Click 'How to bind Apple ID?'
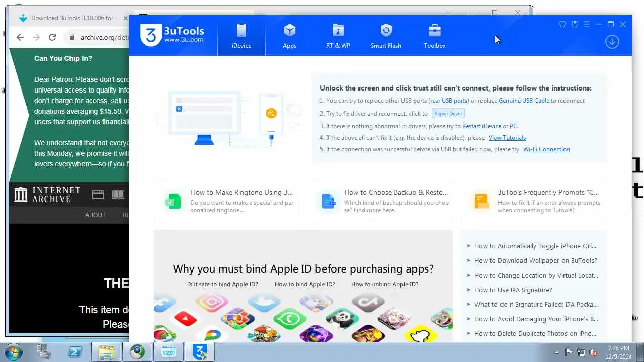This screenshot has width=644, height=362. [304, 284]
